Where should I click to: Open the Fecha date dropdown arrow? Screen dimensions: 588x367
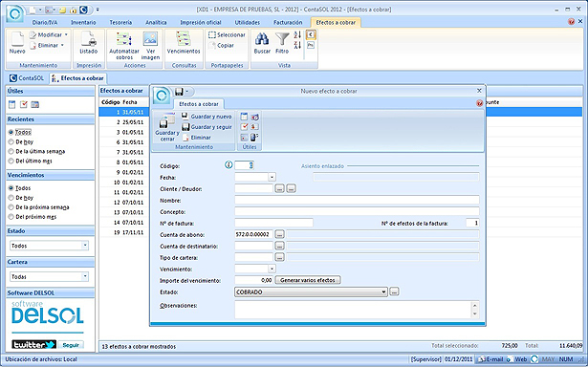[272, 177]
